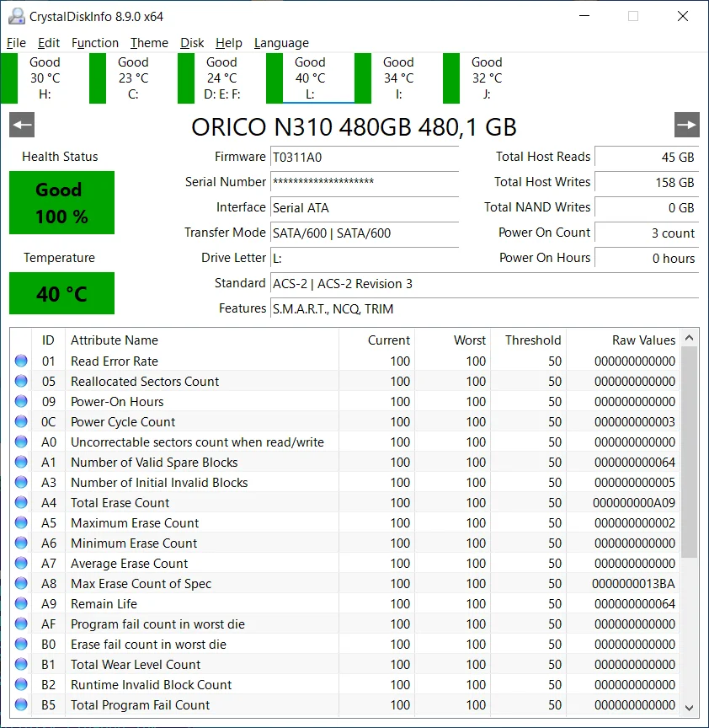Click raw value 000000000A09
This screenshot has height=728, width=709.
634,503
